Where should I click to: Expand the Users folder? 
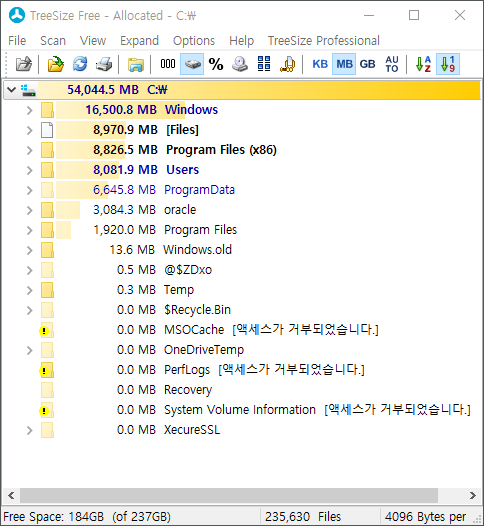click(30, 170)
